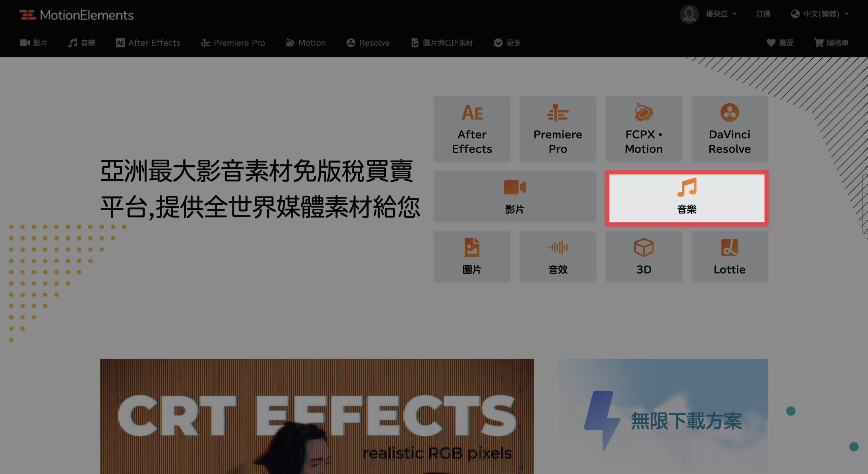Screen dimensions: 868x474
Task: Open the 影片 video camera tile
Action: [515, 196]
